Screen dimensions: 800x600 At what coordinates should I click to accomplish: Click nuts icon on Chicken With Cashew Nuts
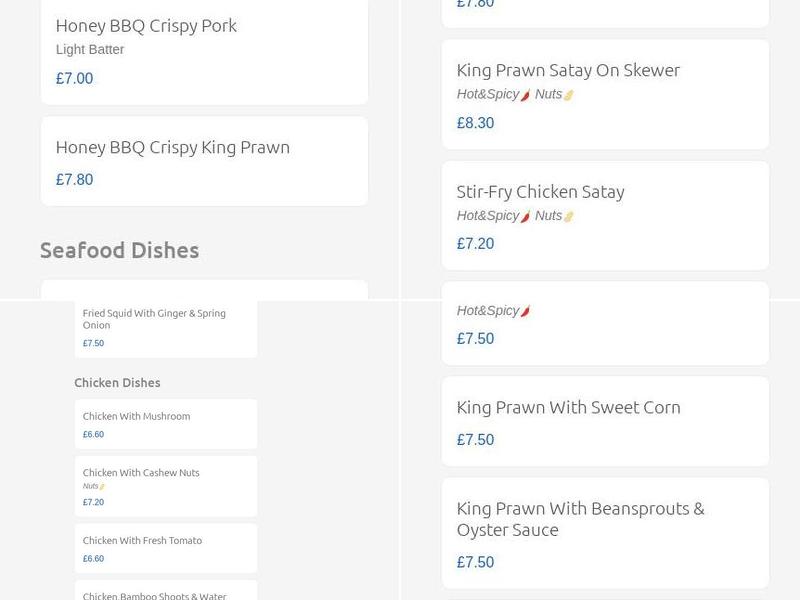pos(102,487)
